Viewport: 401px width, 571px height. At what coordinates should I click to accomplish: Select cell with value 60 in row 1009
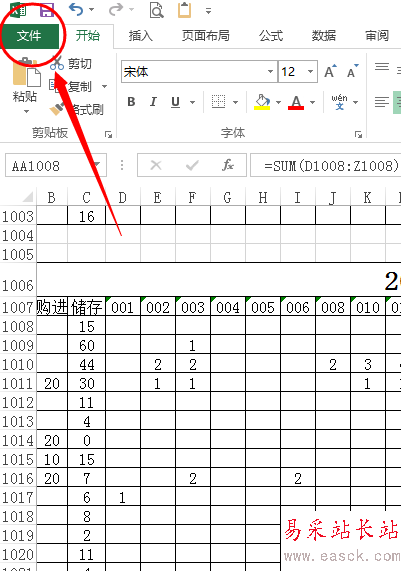point(86,345)
